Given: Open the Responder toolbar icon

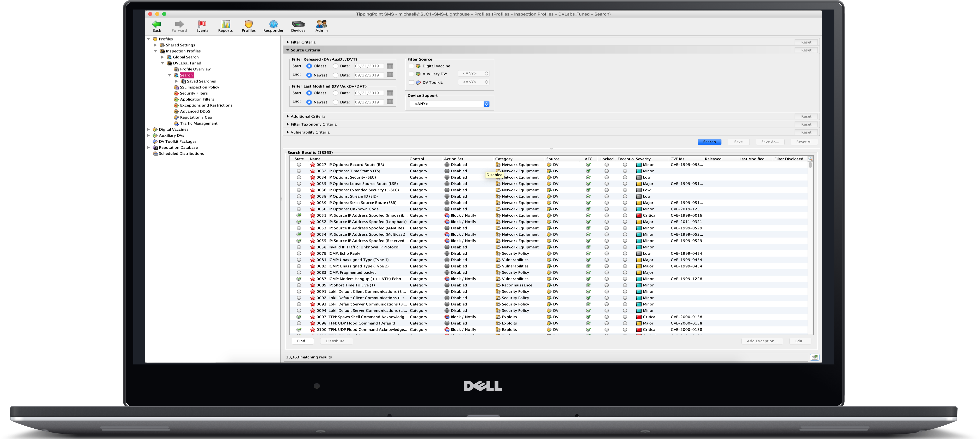Looking at the screenshot, I should pos(273,24).
